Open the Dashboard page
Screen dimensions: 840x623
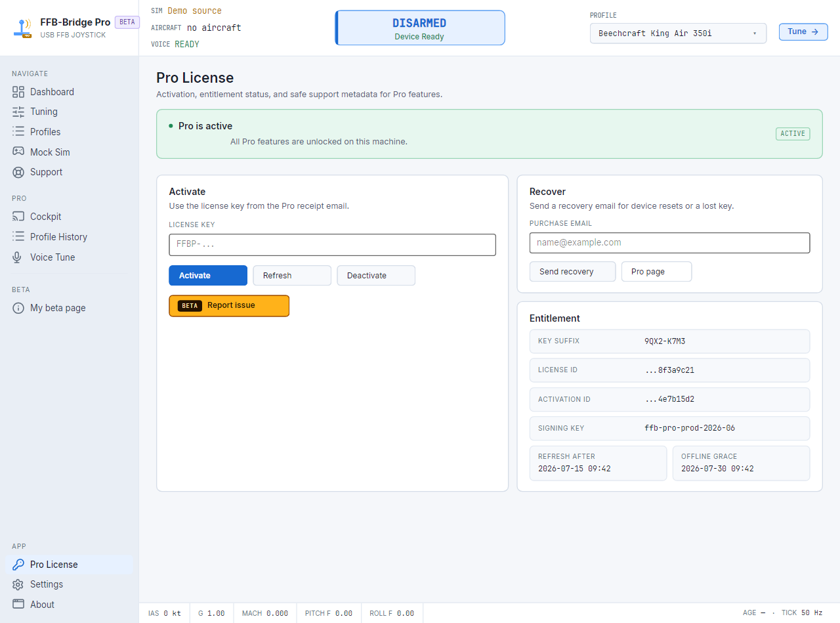pyautogui.click(x=69, y=92)
